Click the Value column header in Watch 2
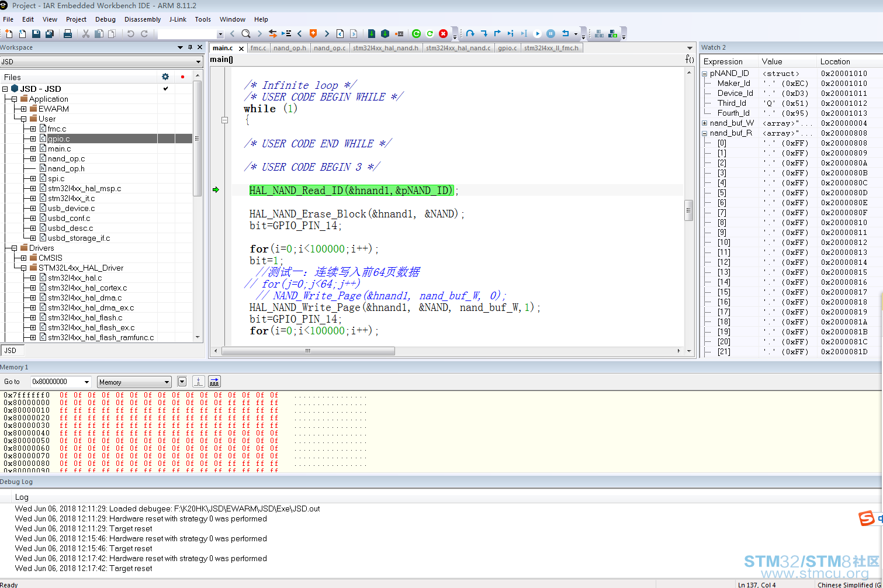Viewport: 883px width, 588px height. pos(787,61)
